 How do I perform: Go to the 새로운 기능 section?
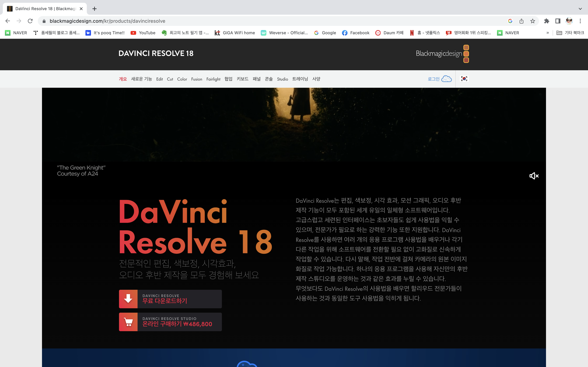(141, 79)
